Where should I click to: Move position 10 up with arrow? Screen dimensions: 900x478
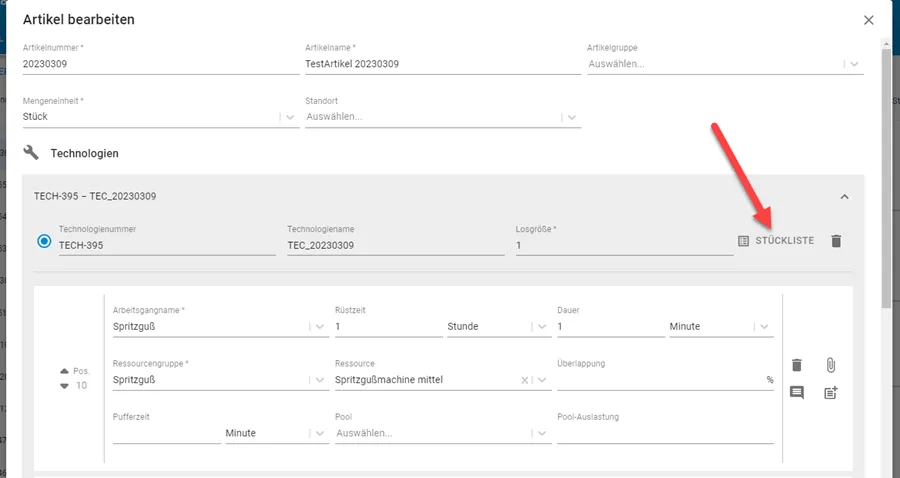pyautogui.click(x=64, y=371)
